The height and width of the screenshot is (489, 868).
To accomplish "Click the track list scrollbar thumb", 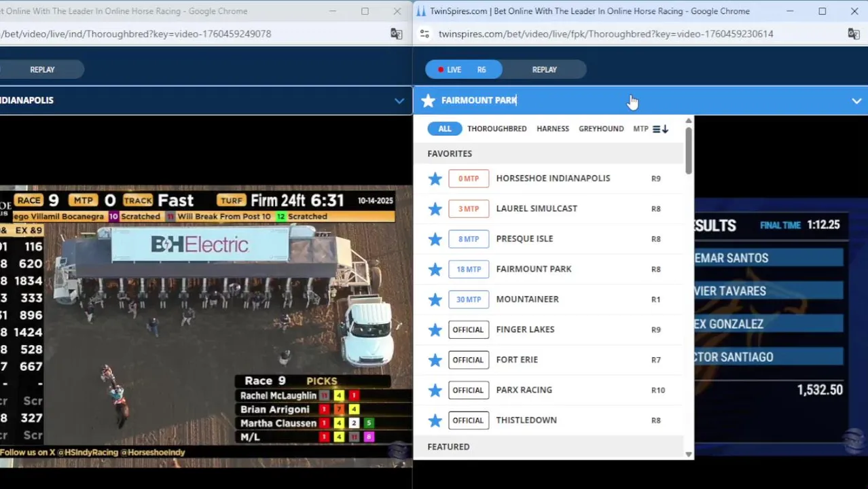I will (689, 150).
